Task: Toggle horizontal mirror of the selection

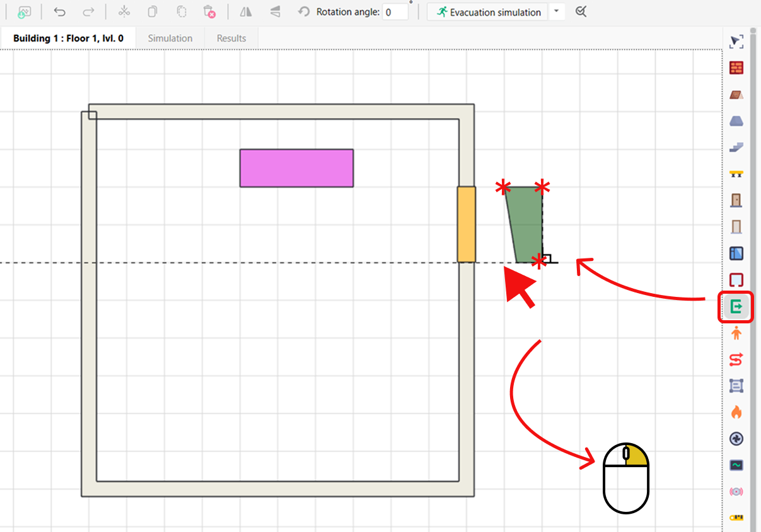Action: [x=245, y=11]
